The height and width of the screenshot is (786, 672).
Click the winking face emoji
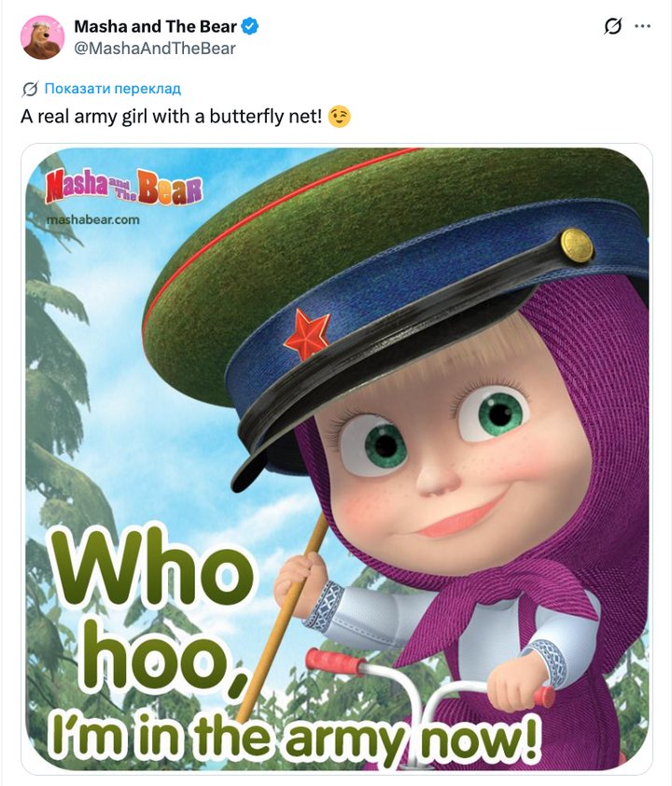(x=339, y=117)
